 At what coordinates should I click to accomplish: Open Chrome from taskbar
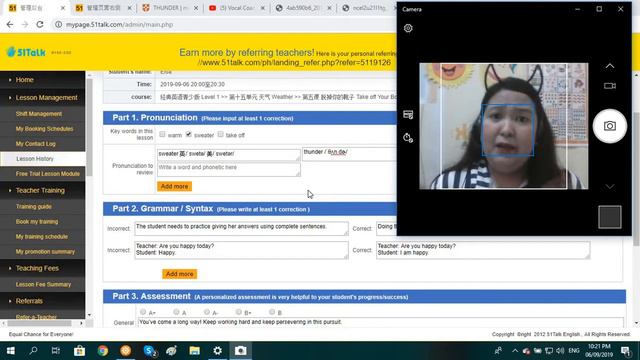pyautogui.click(x=102, y=351)
